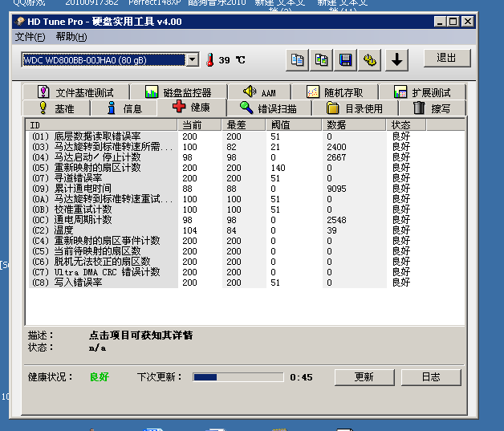This screenshot has width=504, height=431.
Task: Click the 39 ℃ temperature reading
Action: pyautogui.click(x=232, y=60)
